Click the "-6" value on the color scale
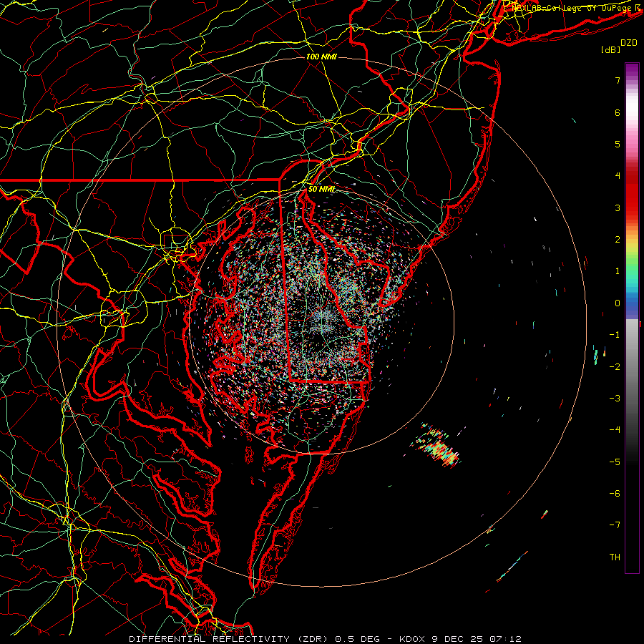Viewport: 644px width, 644px height. point(615,493)
